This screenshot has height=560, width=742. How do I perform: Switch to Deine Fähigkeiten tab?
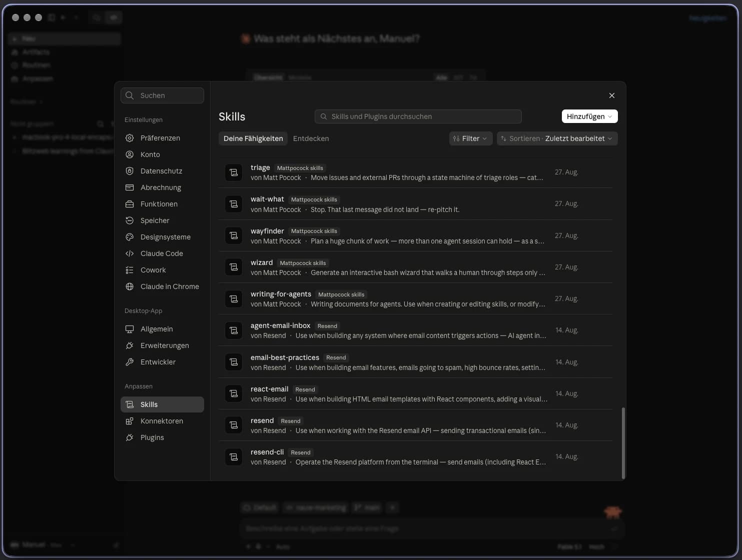[x=253, y=138]
